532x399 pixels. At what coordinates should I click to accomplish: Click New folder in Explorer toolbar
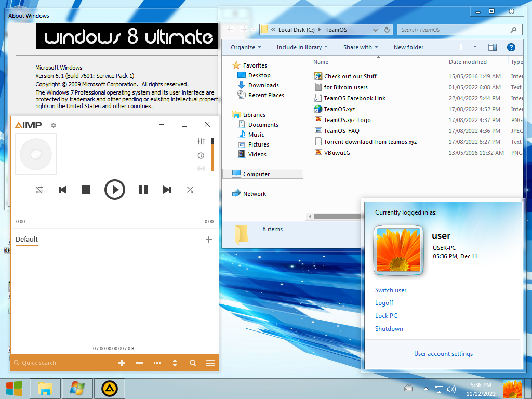pyautogui.click(x=408, y=47)
